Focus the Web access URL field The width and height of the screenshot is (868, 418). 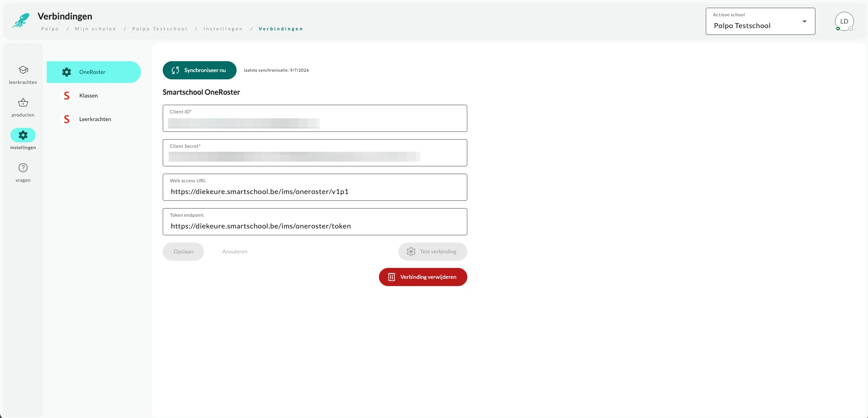(x=315, y=187)
